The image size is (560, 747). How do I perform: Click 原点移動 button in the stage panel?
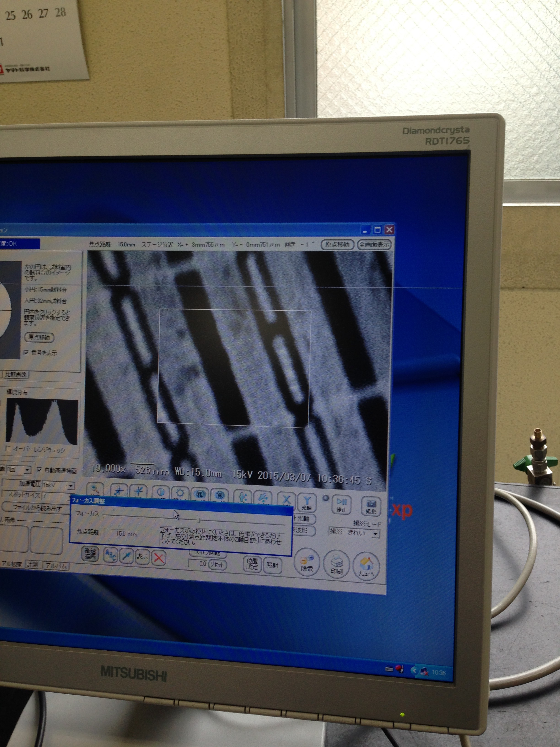pos(39,337)
